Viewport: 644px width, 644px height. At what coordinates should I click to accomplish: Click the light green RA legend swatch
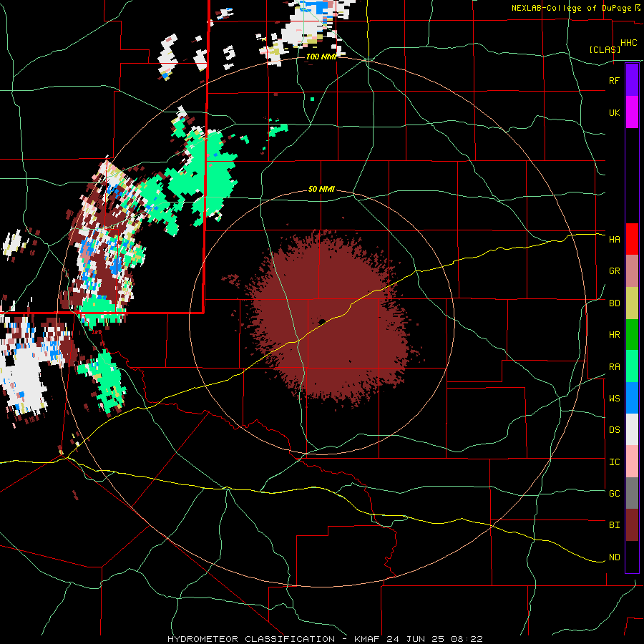click(x=632, y=366)
